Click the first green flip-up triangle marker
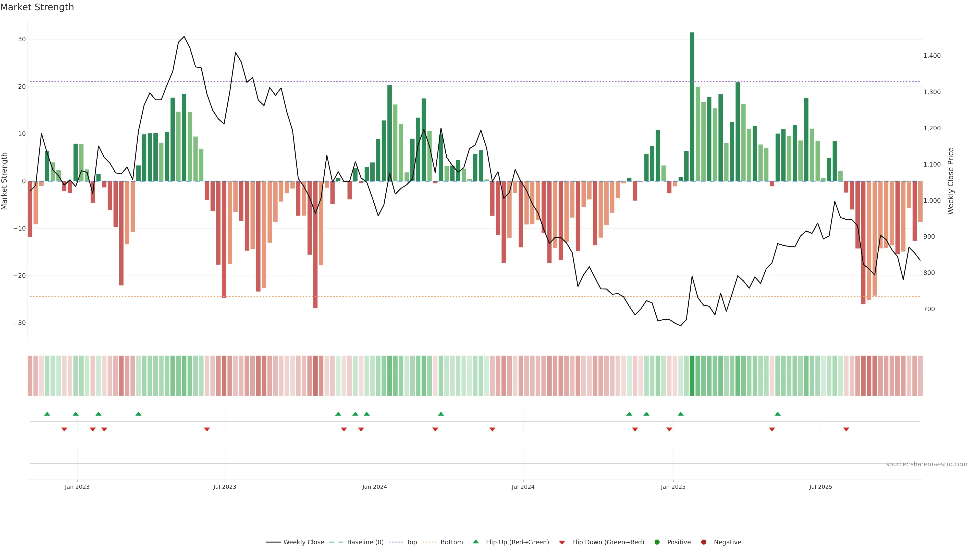The width and height of the screenshot is (980, 551). tap(47, 414)
